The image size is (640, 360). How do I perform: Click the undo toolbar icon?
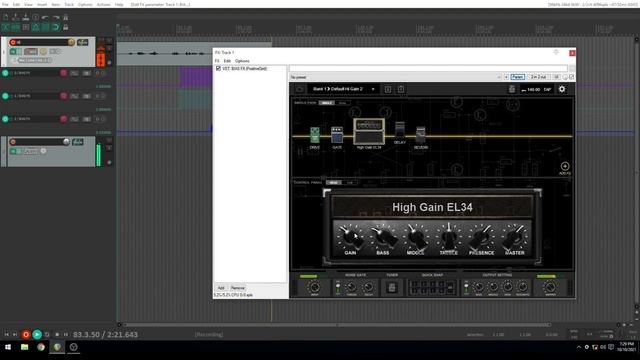tap(45, 17)
